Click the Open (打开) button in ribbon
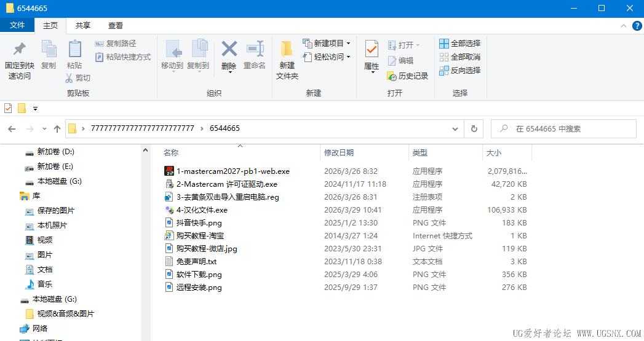 click(403, 45)
